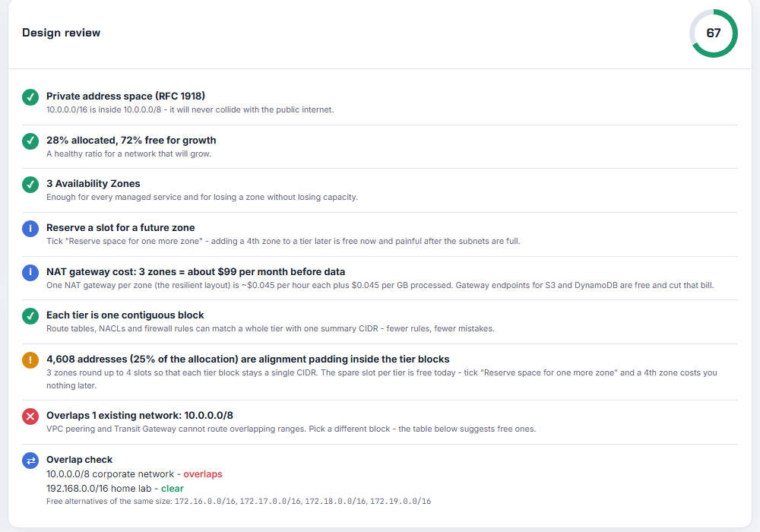Click the suggested block 172.17.0.0/16
Viewport: 760px width, 532px height.
(270, 501)
